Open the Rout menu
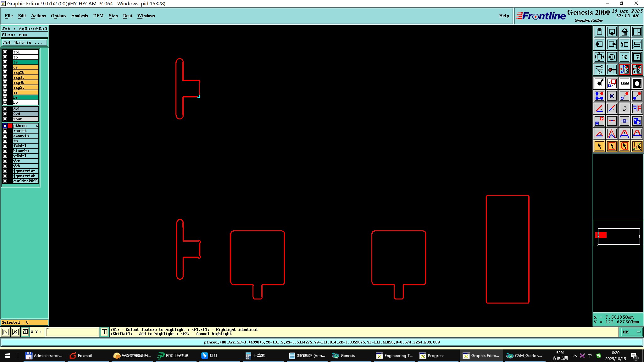This screenshot has width=644, height=362. pos(127,16)
